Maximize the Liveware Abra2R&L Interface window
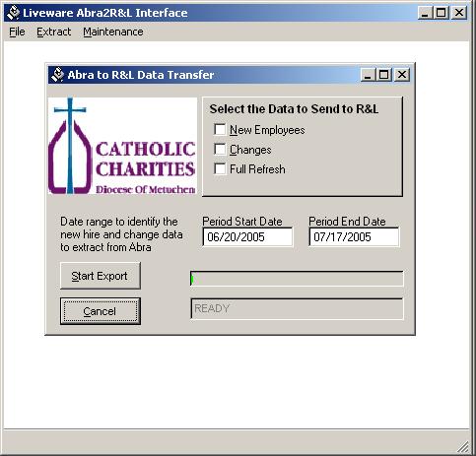The image size is (476, 456). (x=441, y=13)
